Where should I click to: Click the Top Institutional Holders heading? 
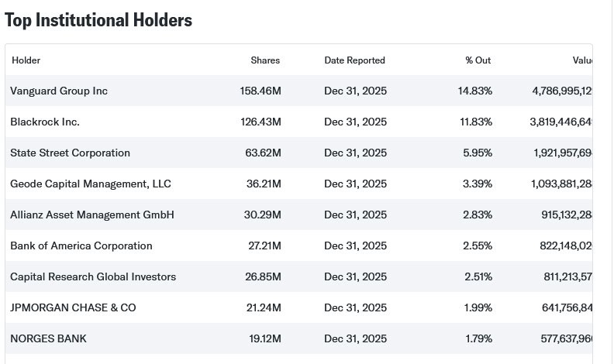(98, 21)
